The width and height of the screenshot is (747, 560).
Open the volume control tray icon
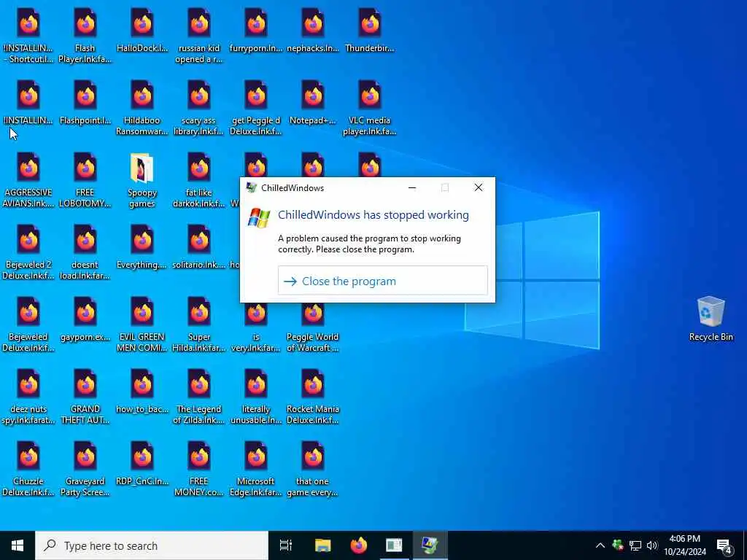[652, 545]
